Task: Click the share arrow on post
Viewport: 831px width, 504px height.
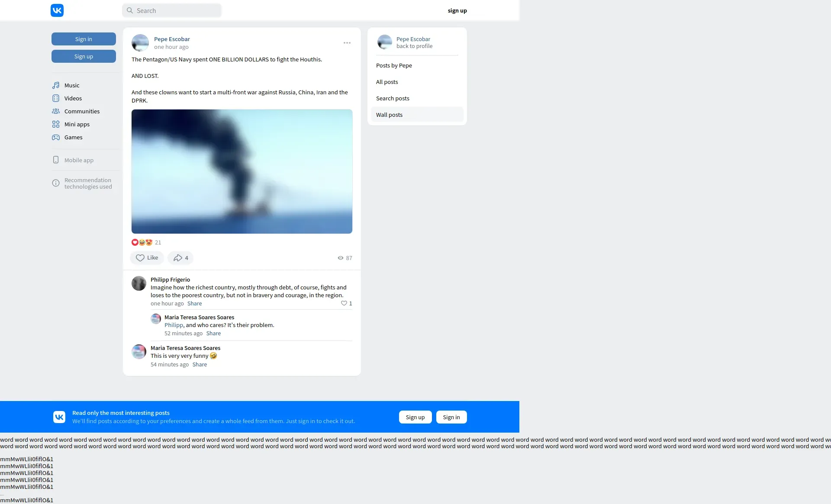Action: click(x=178, y=258)
